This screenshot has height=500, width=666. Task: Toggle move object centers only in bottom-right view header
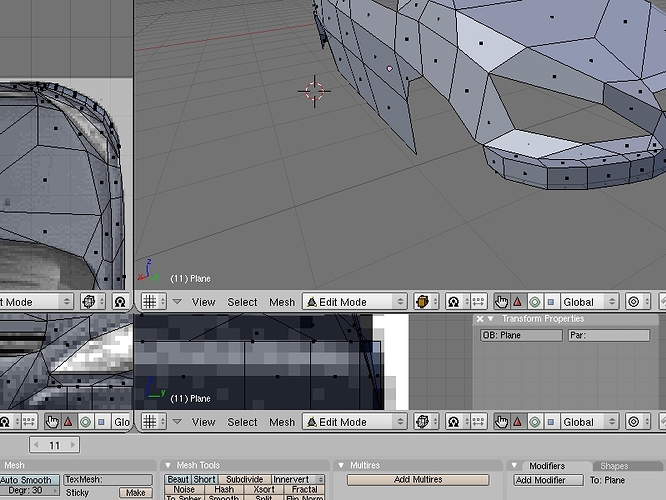[x=478, y=422]
